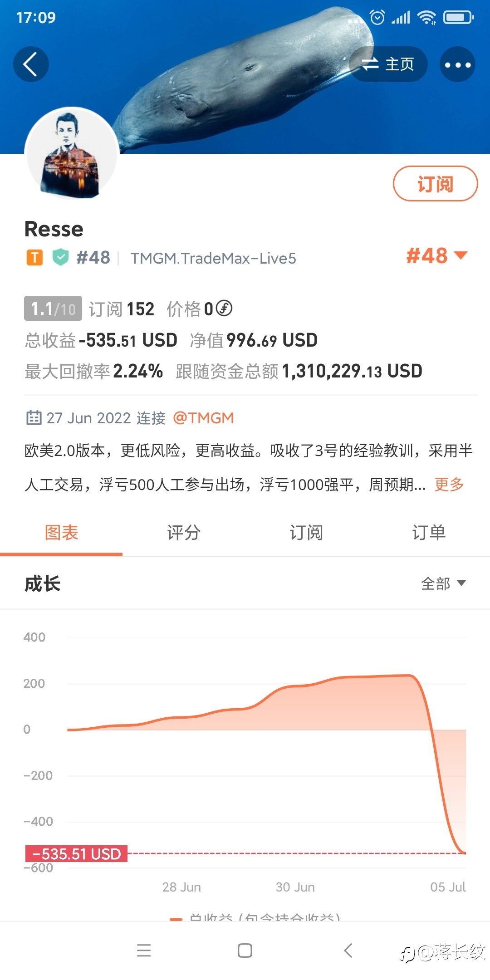Tap the Android recent apps menu icon
Screen dimensions: 490x980
coord(144,950)
